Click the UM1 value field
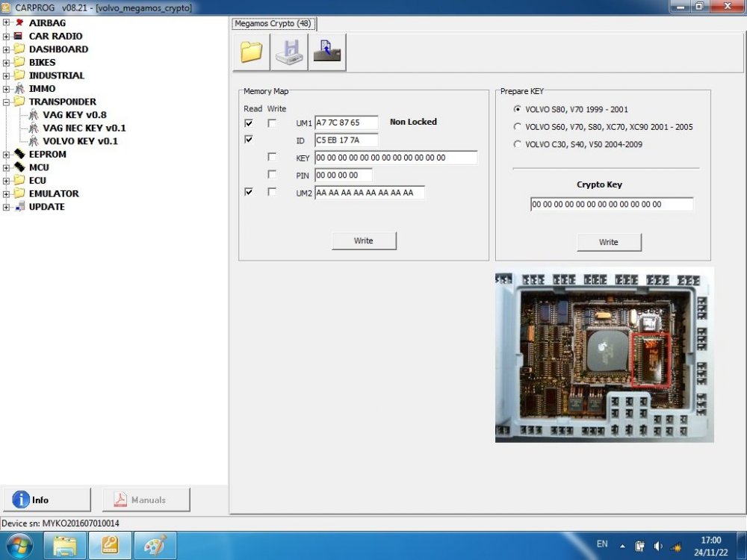747x560 pixels. click(347, 123)
